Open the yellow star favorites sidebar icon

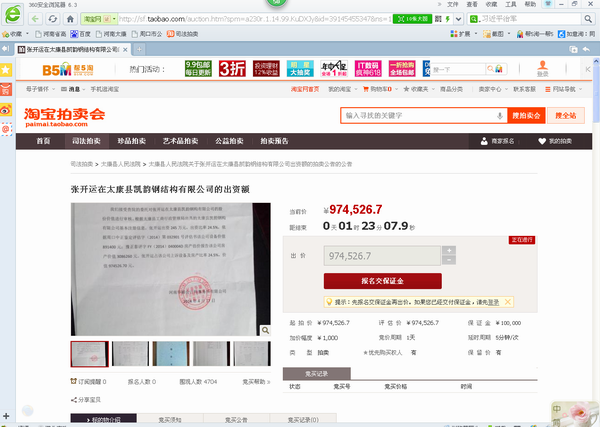click(6, 70)
